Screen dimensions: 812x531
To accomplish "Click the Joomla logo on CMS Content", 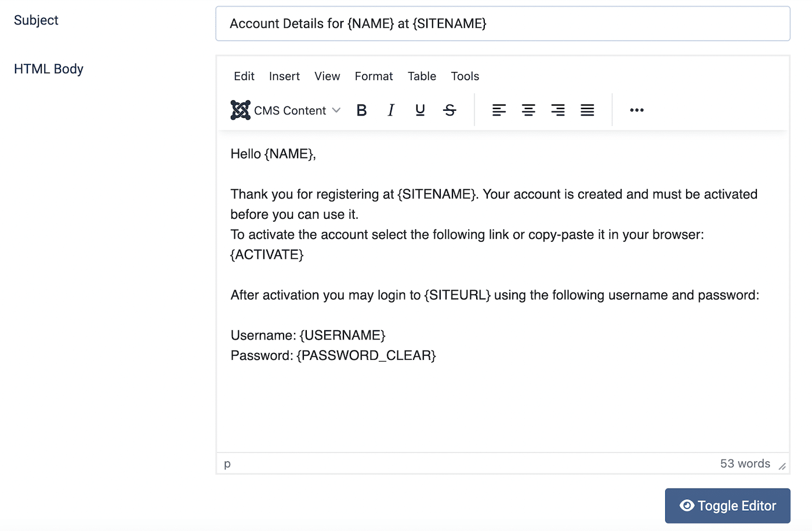I will 240,110.
